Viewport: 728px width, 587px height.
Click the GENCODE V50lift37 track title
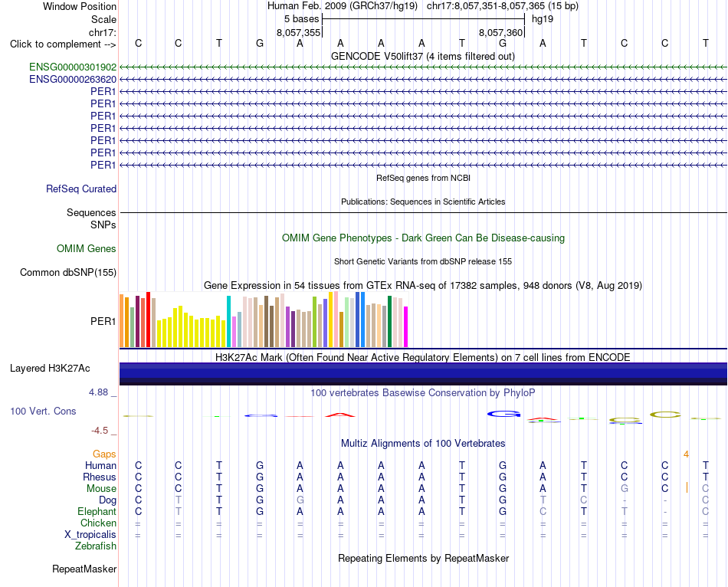pyautogui.click(x=423, y=56)
